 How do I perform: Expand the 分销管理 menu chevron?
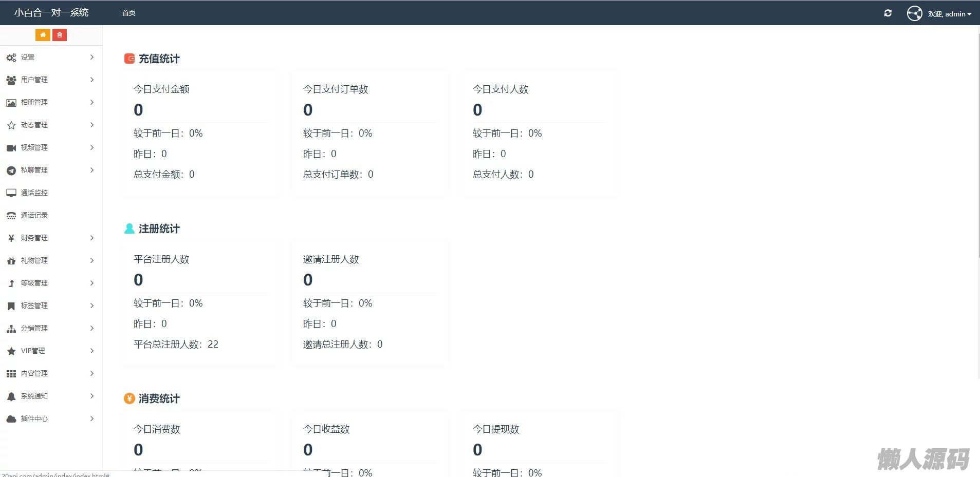click(x=92, y=328)
